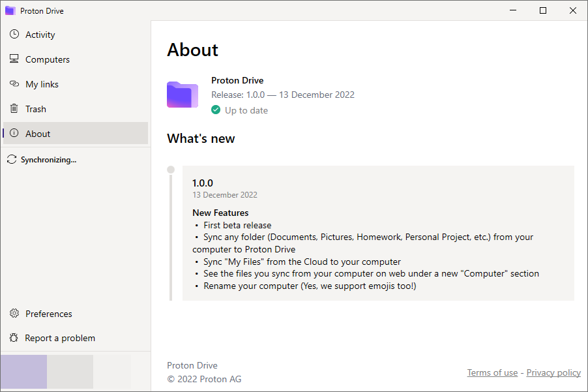
Task: Click the Synchronizing arrows icon
Action: tap(12, 159)
